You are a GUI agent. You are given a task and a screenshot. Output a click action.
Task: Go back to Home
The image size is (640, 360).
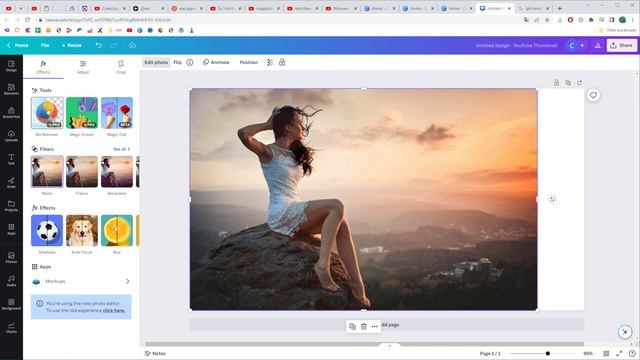click(x=18, y=45)
